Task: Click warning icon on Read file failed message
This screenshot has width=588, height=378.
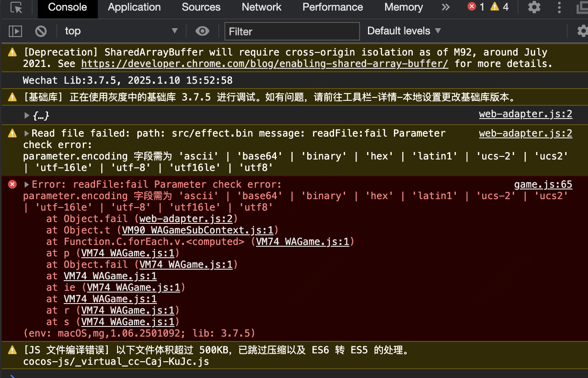Action: click(x=12, y=133)
